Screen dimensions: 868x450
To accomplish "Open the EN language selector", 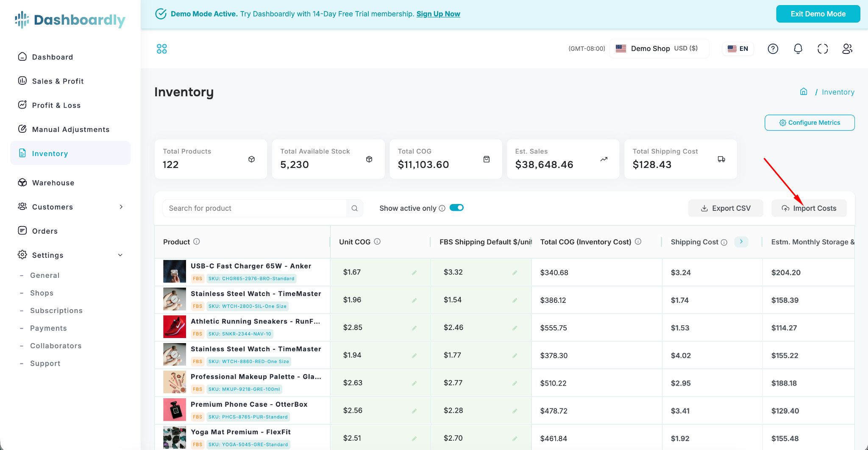I will coord(738,49).
